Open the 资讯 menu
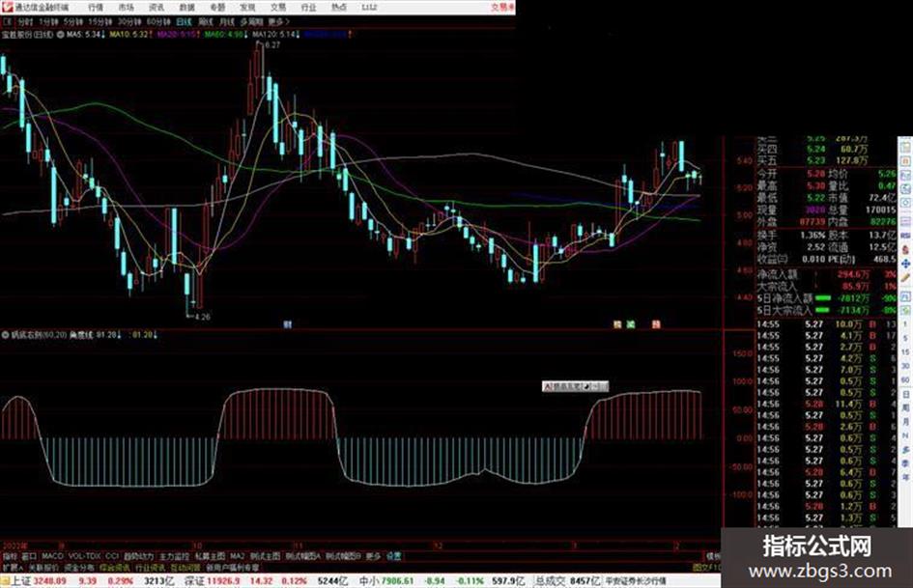The height and width of the screenshot is (588, 913). 157,8
